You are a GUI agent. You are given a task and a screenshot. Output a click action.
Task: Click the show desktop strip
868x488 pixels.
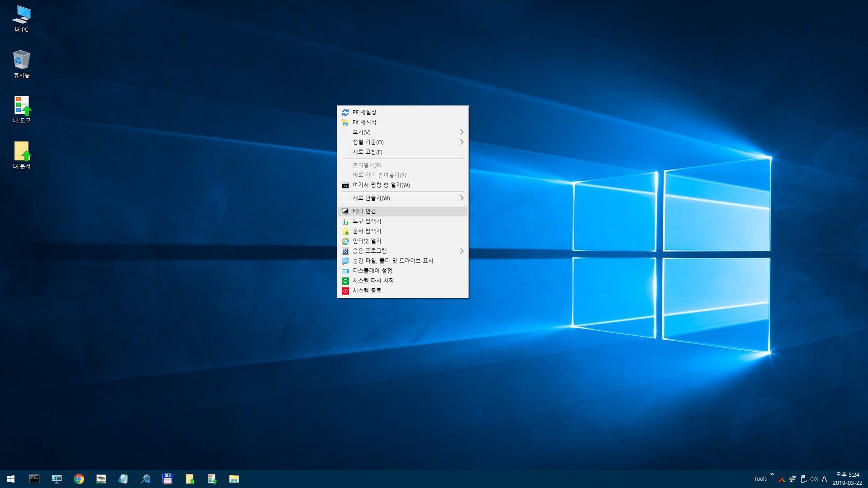click(x=866, y=479)
